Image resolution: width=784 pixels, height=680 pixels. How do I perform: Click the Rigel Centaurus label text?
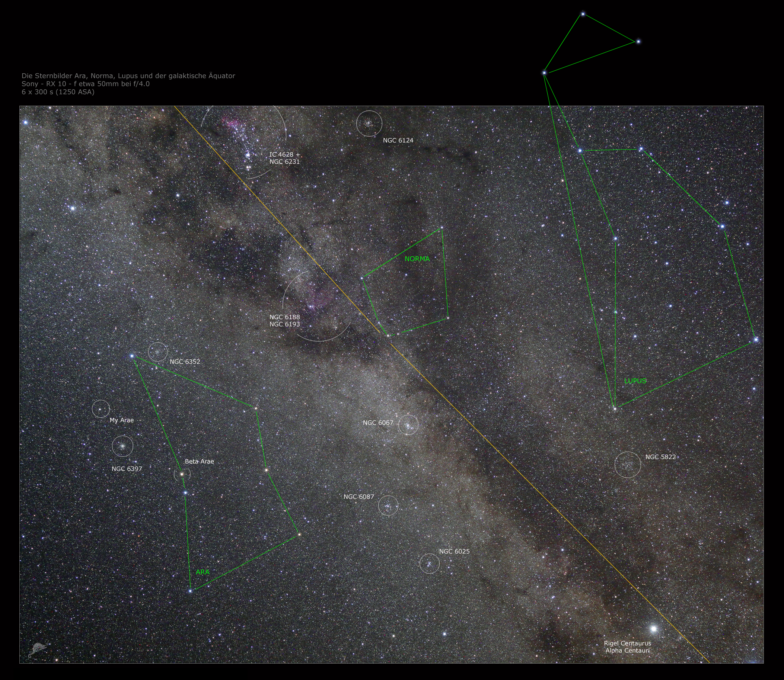point(627,643)
